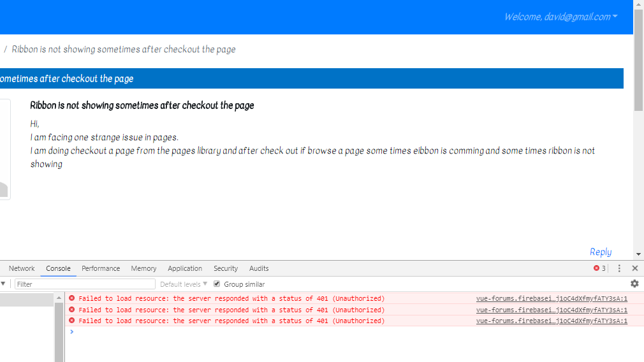Open source link of first error
Image resolution: width=644 pixels, height=362 pixels.
point(552,298)
